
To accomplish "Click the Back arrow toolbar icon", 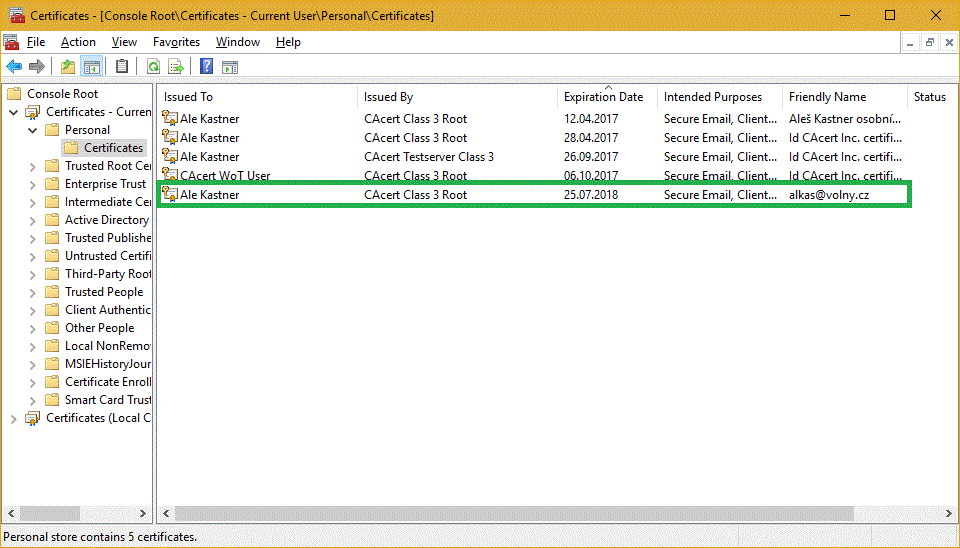I will pos(14,67).
